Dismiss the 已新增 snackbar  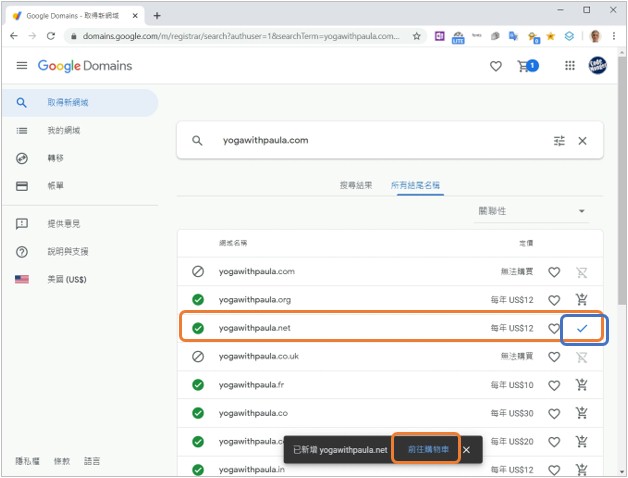pos(466,450)
